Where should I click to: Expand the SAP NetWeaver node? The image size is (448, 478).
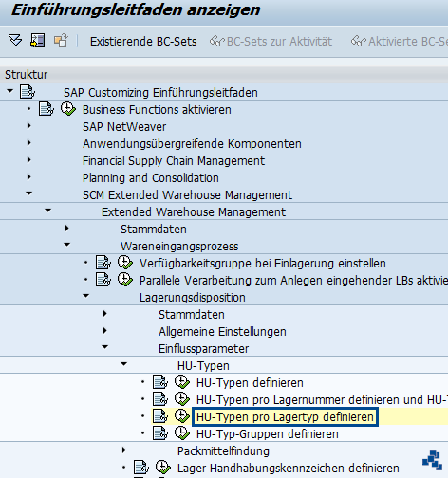(x=29, y=126)
